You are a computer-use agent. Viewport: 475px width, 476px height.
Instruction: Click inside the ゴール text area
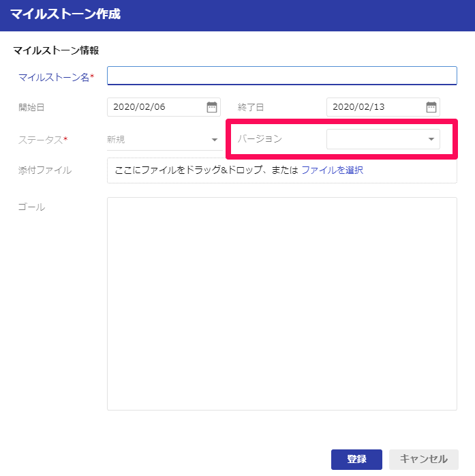click(281, 303)
